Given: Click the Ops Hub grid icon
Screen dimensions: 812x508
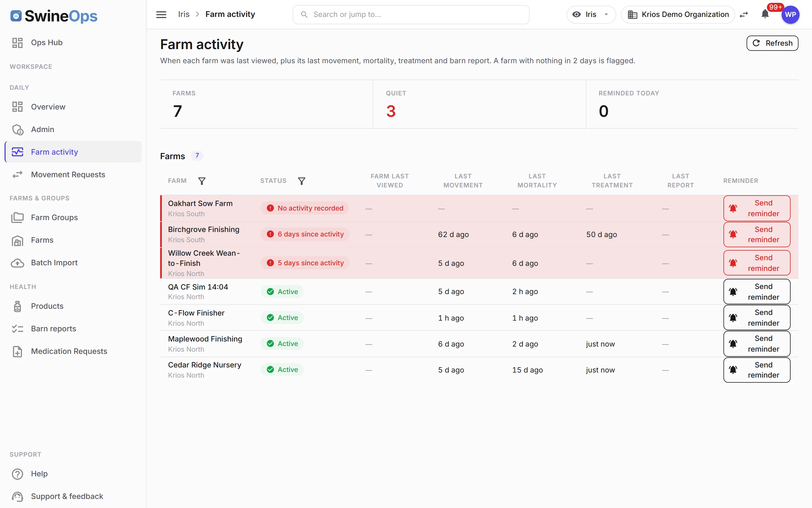Looking at the screenshot, I should tap(17, 43).
